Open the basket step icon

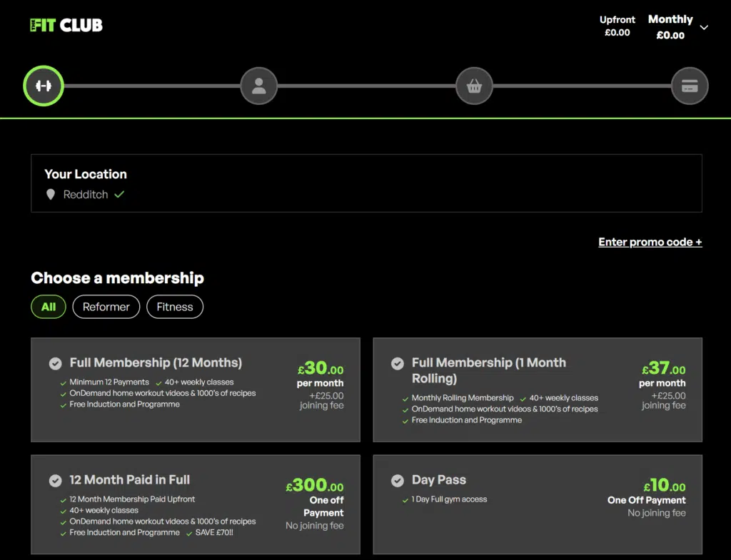point(474,86)
